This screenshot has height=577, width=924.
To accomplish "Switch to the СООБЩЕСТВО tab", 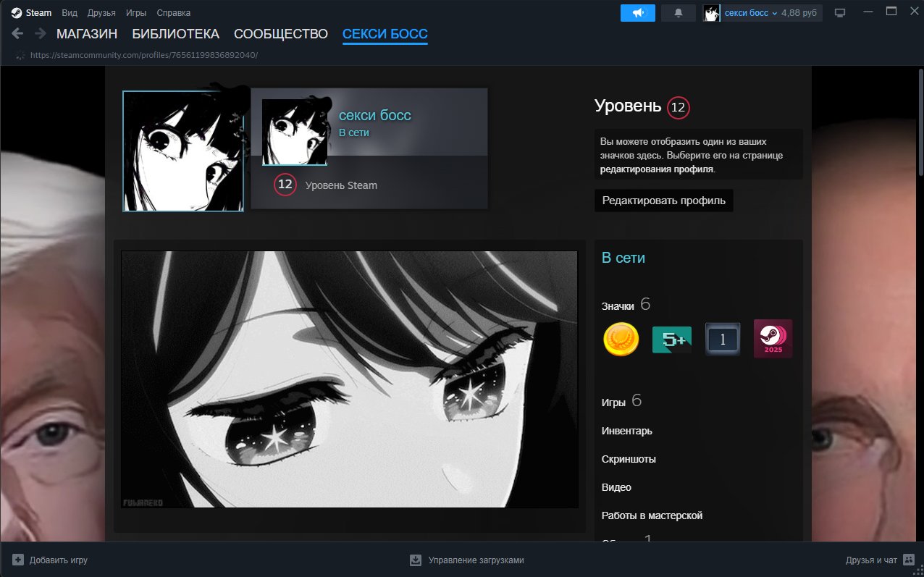I will click(281, 34).
